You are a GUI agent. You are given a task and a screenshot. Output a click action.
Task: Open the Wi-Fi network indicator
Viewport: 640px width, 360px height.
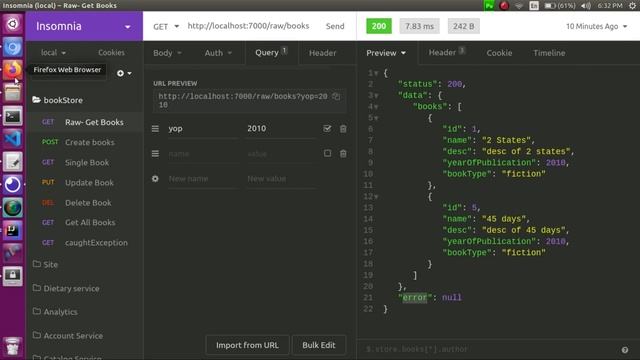pos(519,5)
